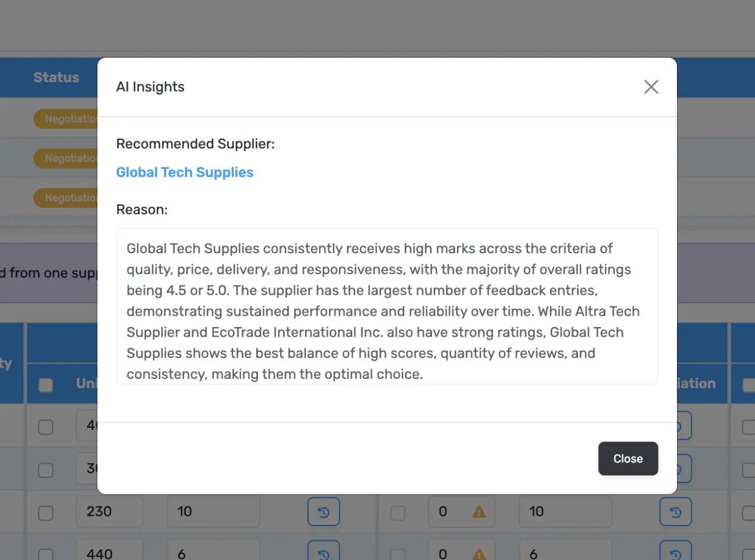The height and width of the screenshot is (560, 755).
Task: Select the first table row's leftmost checkbox
Action: click(x=46, y=427)
